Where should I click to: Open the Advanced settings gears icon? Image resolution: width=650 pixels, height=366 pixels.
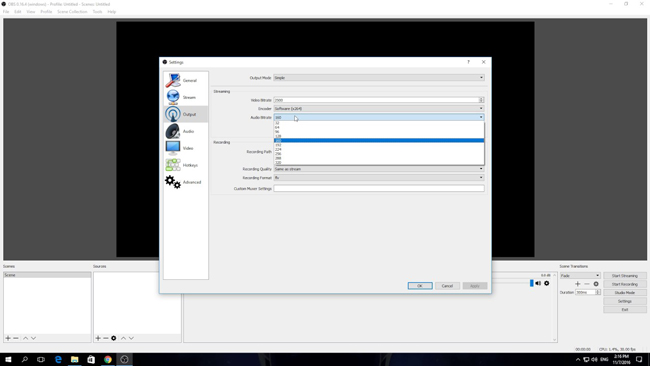[x=172, y=182]
